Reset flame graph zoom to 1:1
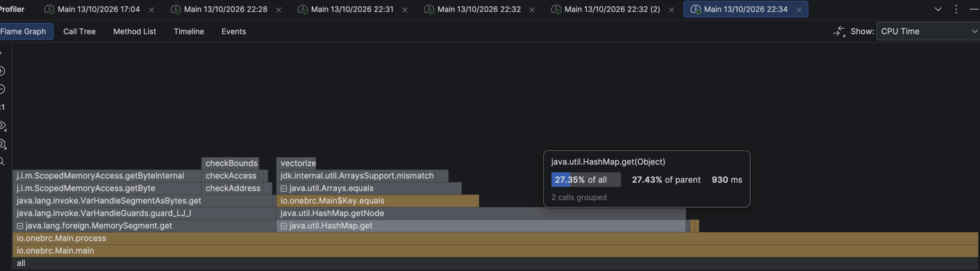Screen dimensions: 980x271 pyautogui.click(x=2, y=107)
